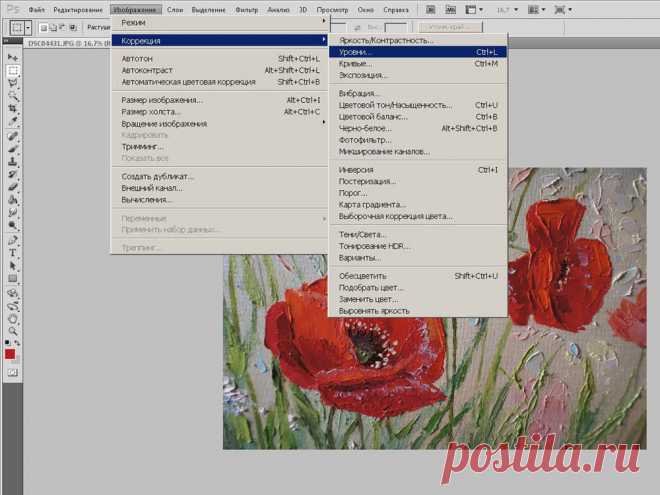Toggle Quick Mask mode
Screen dimensions: 660x495
coord(12,373)
